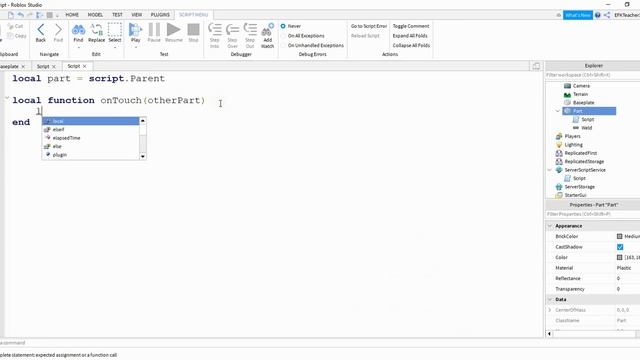Viewport: 640px width, 360px height.
Task: Open the Find dropdown arrow
Action: [x=78, y=47]
